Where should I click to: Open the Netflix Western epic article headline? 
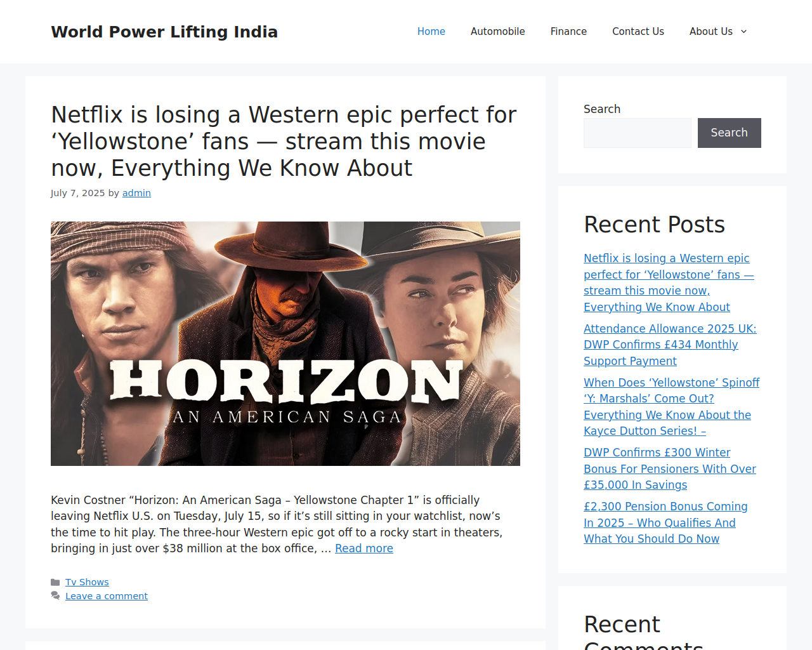(x=284, y=142)
